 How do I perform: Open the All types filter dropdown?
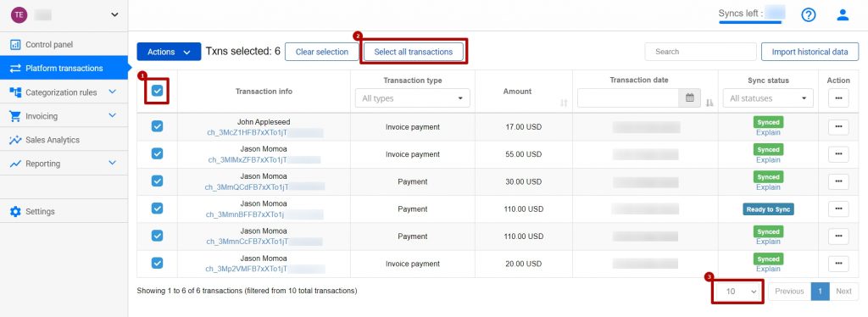click(x=413, y=98)
